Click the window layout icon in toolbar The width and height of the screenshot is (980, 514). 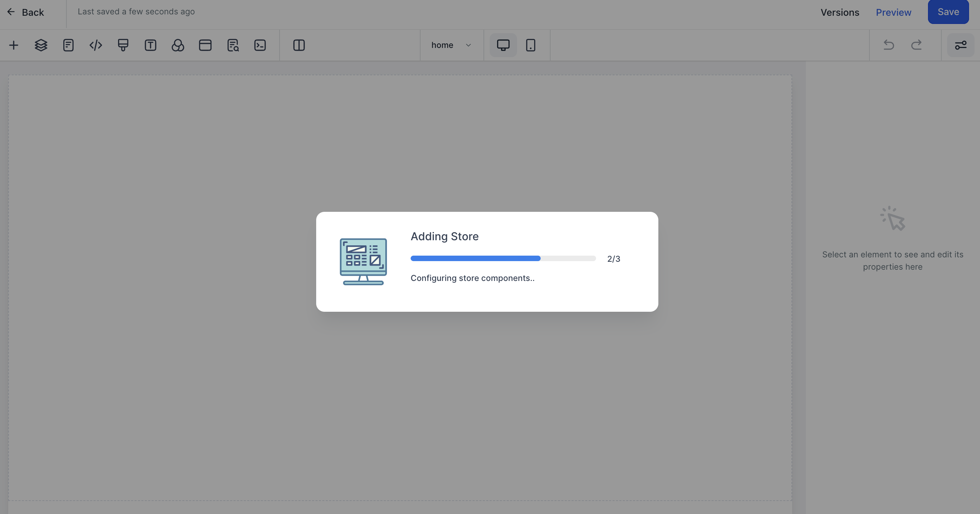tap(205, 45)
